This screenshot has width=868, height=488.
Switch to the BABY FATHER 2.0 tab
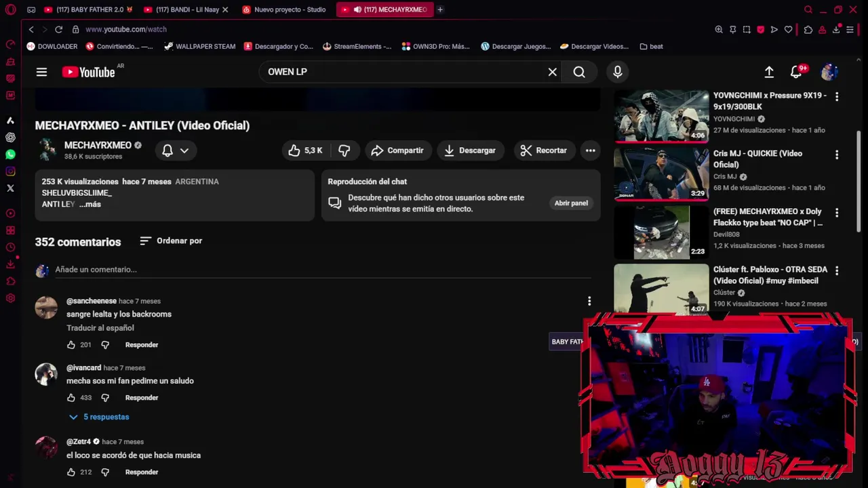[88, 9]
